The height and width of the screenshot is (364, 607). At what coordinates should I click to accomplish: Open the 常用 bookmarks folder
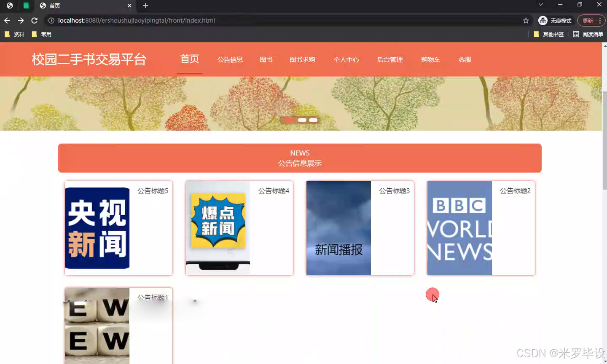coord(41,35)
